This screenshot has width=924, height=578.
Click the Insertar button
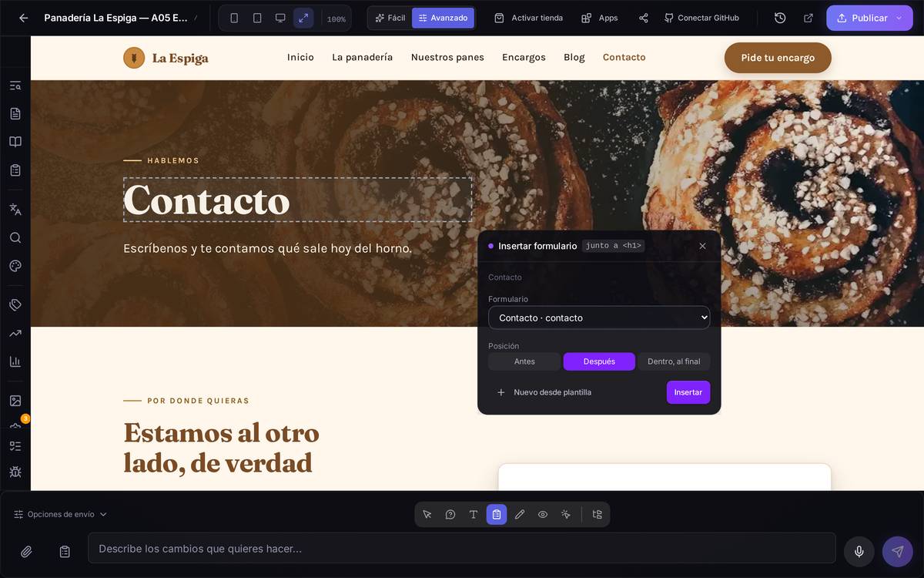[688, 392]
